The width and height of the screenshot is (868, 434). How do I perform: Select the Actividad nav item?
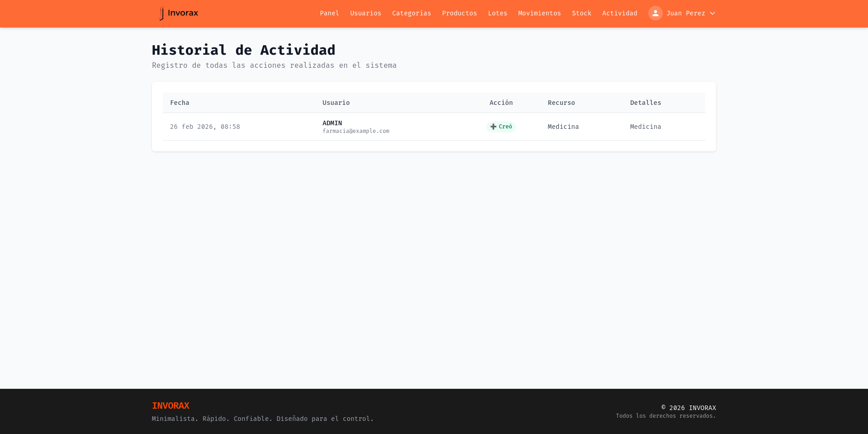tap(619, 13)
